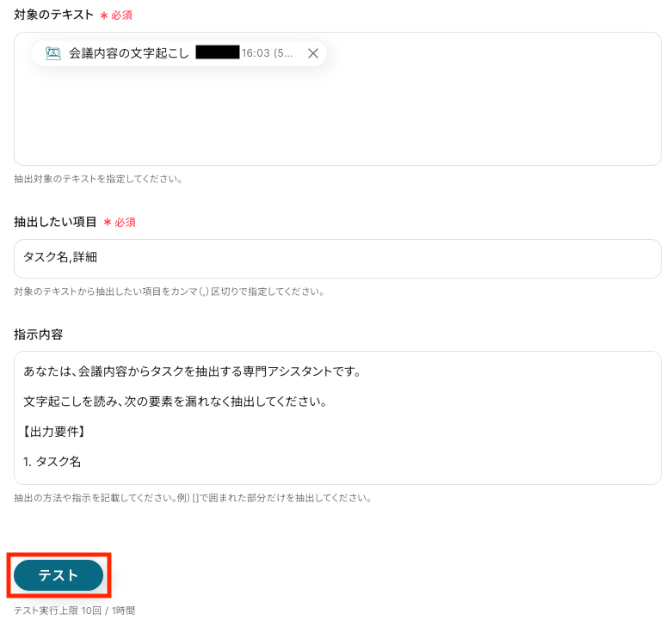Click the '1. タスク名' line
The width and height of the screenshot is (672, 626).
click(52, 461)
